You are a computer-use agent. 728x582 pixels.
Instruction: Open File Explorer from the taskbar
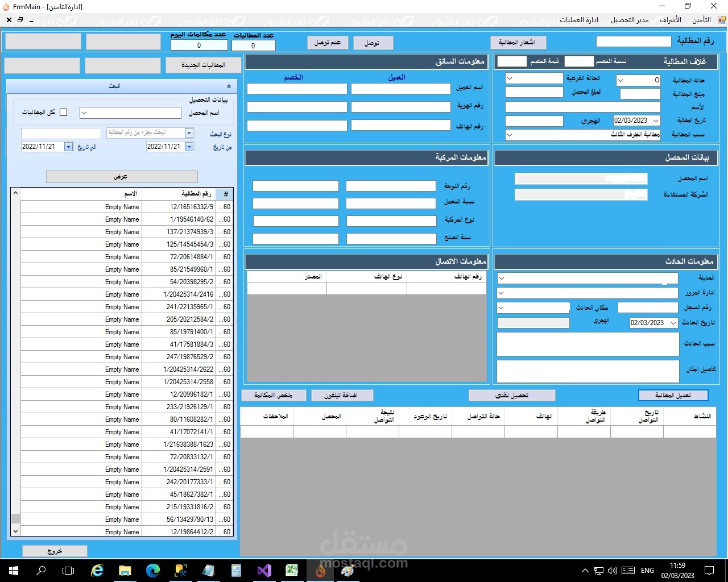(125, 570)
